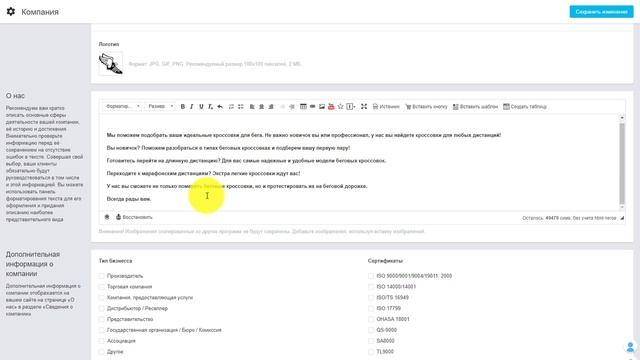Click the star icon in editor toolbar

coord(340,107)
